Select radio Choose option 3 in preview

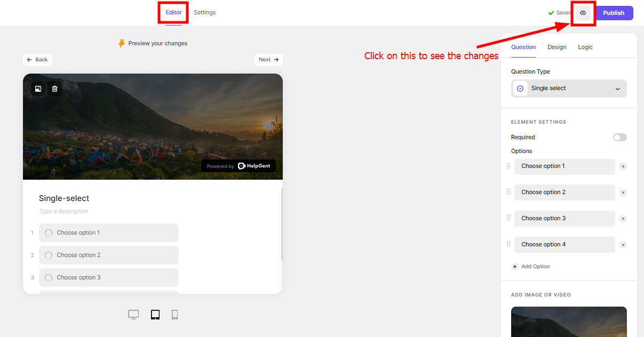tap(49, 278)
